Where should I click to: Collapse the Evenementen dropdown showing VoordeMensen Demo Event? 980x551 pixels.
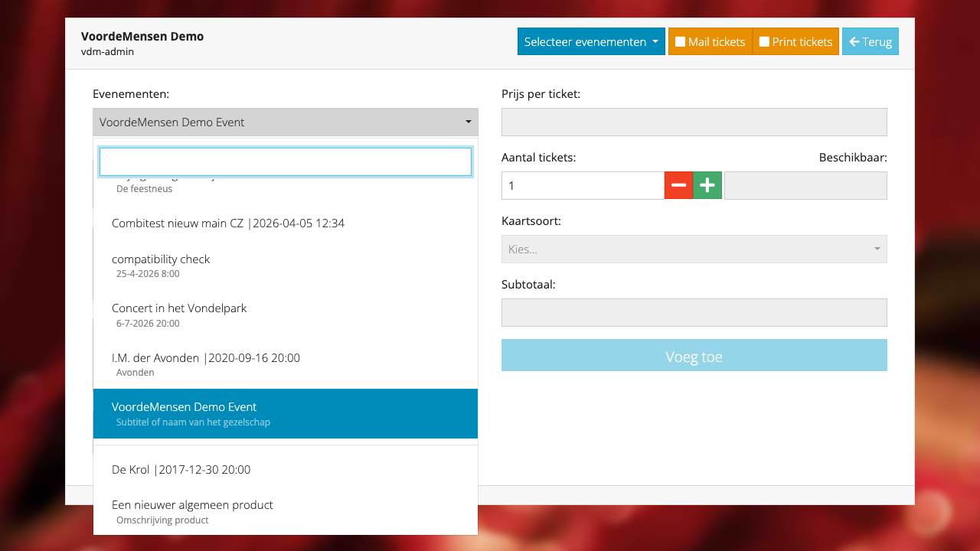285,122
